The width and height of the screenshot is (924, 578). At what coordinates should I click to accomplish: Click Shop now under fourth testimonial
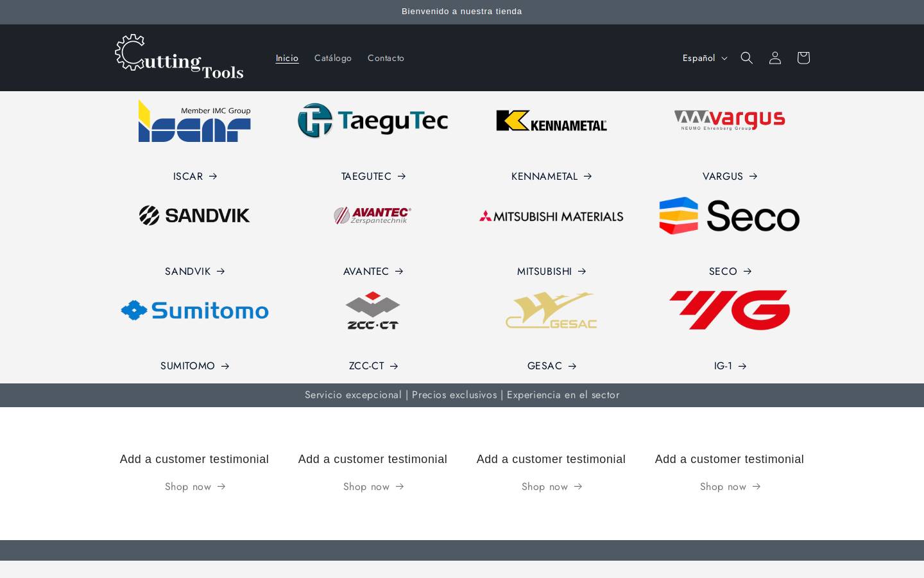(x=730, y=487)
